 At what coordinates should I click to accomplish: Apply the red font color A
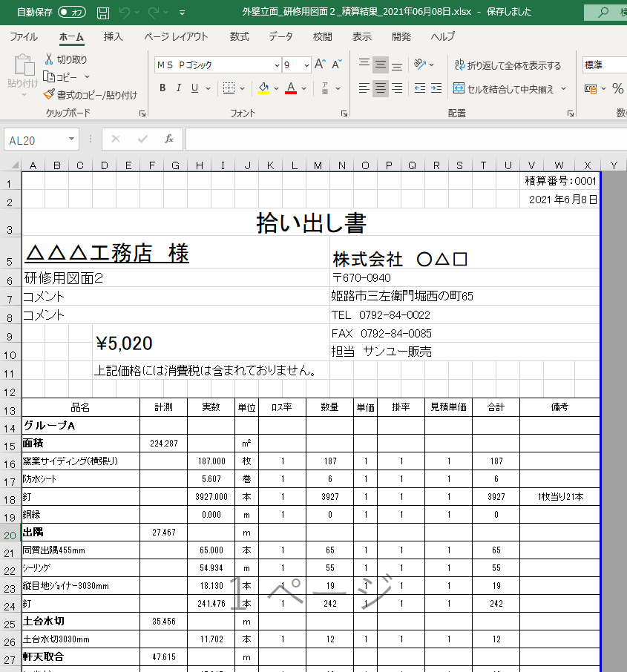click(291, 88)
